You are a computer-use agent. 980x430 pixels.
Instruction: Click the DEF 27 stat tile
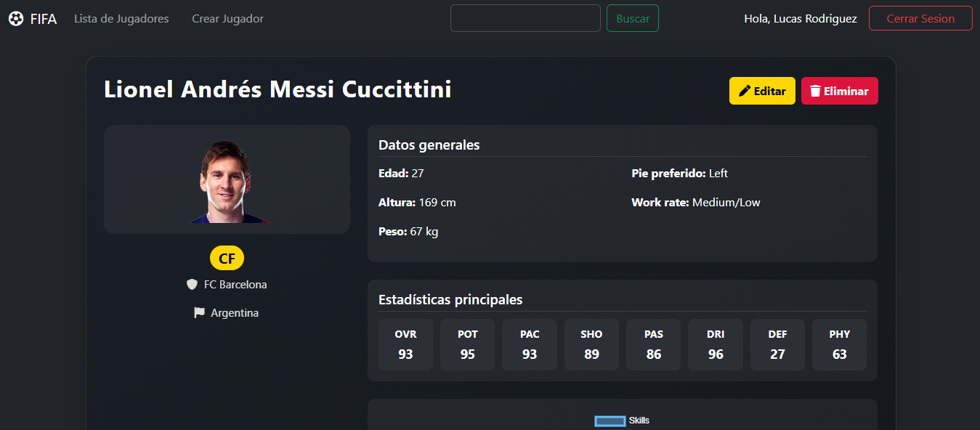point(777,344)
